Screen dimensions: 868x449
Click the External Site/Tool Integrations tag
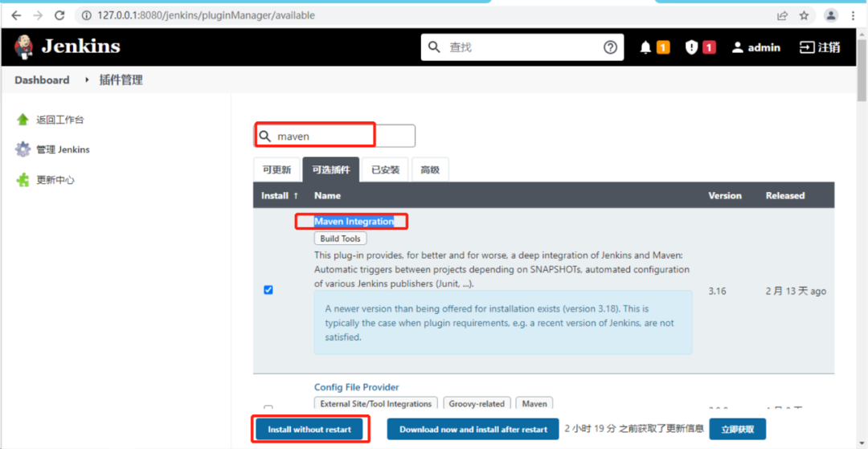coord(376,404)
